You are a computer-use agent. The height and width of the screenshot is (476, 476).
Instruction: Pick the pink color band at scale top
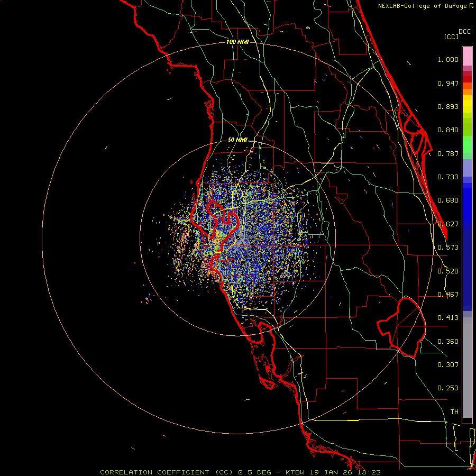tap(467, 57)
